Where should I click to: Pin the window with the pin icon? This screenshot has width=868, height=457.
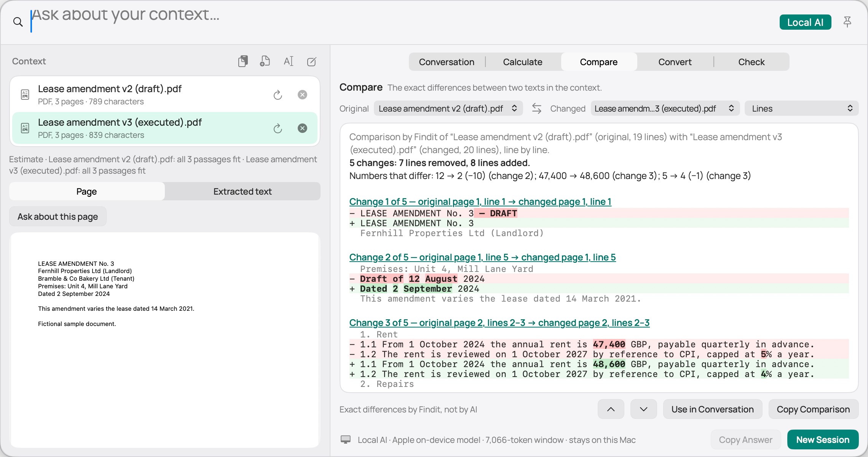(847, 22)
